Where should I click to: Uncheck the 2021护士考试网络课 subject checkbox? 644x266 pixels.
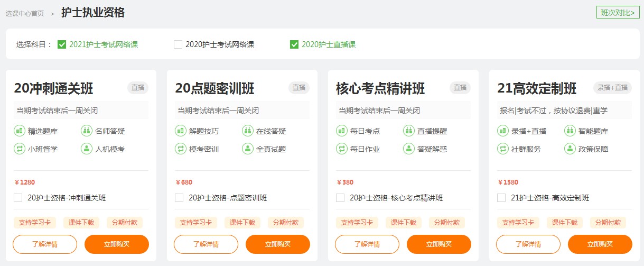(62, 44)
